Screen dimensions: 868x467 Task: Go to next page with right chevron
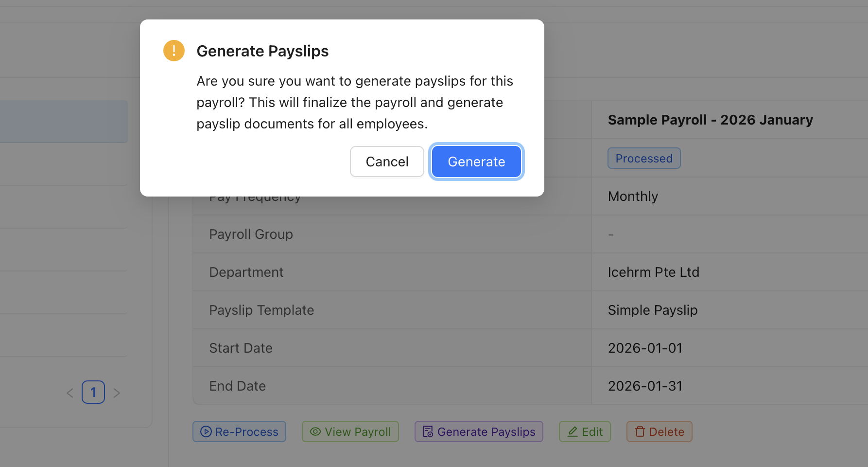point(117,392)
